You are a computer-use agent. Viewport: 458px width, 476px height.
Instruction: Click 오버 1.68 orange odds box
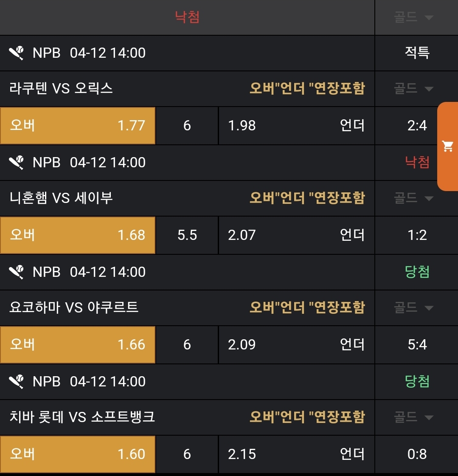point(78,235)
